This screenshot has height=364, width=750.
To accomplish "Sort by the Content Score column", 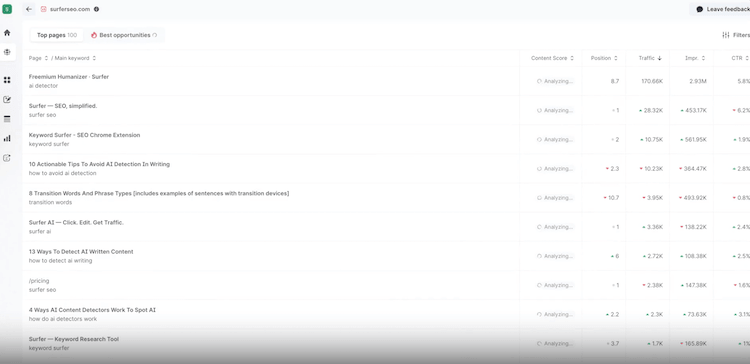I will 552,58.
